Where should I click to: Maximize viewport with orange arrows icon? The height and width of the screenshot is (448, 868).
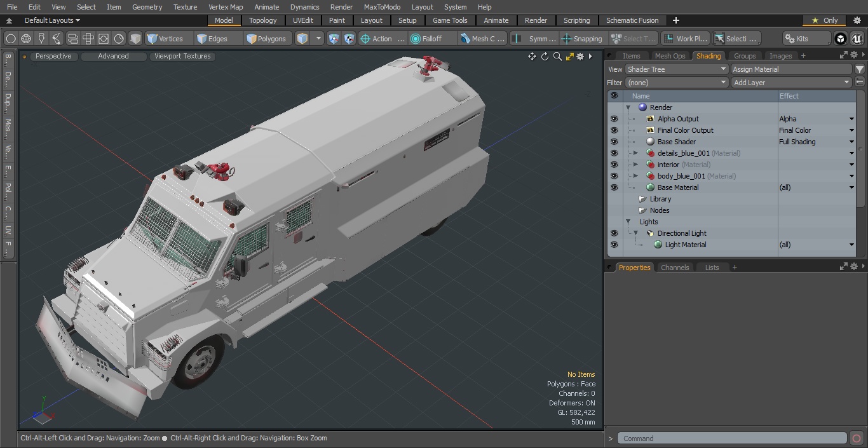pos(570,57)
